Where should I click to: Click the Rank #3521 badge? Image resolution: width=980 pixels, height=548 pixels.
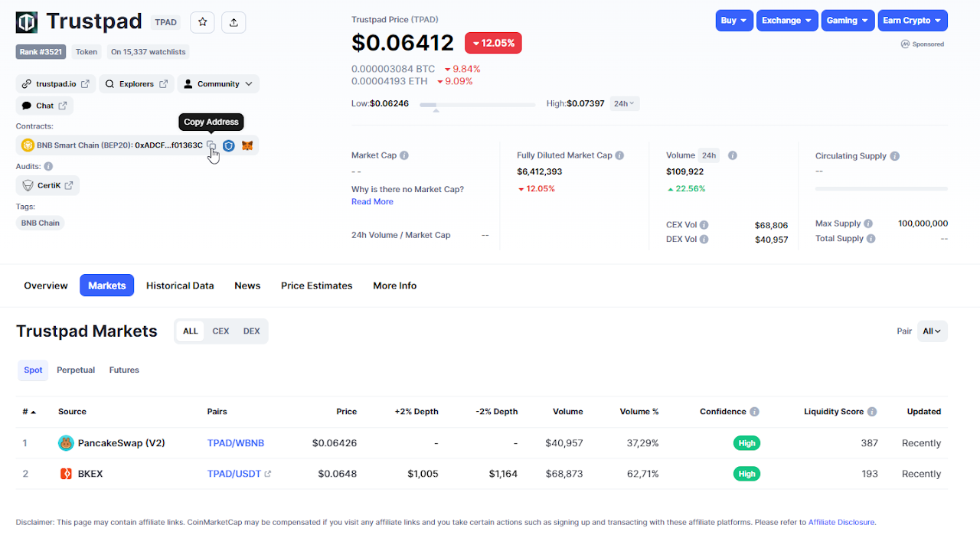pyautogui.click(x=41, y=52)
